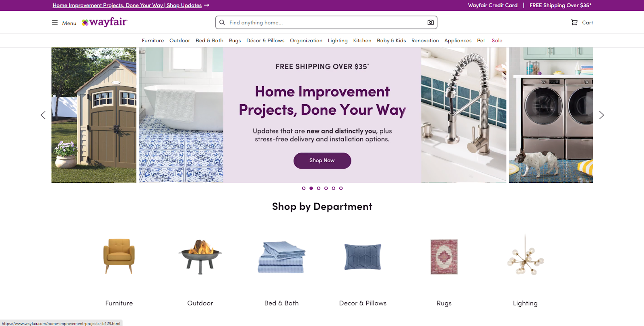This screenshot has width=644, height=326.
Task: Click the Outdoor fire pit department icon
Action: point(200,257)
